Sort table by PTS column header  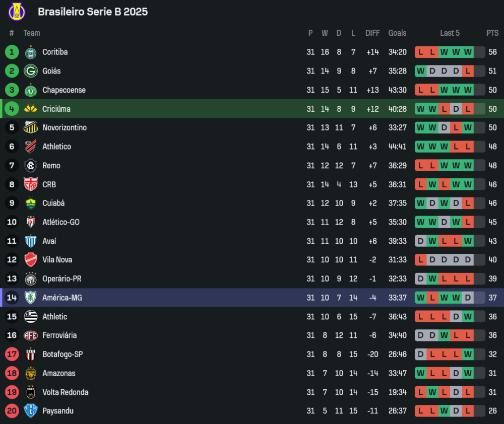tap(492, 33)
